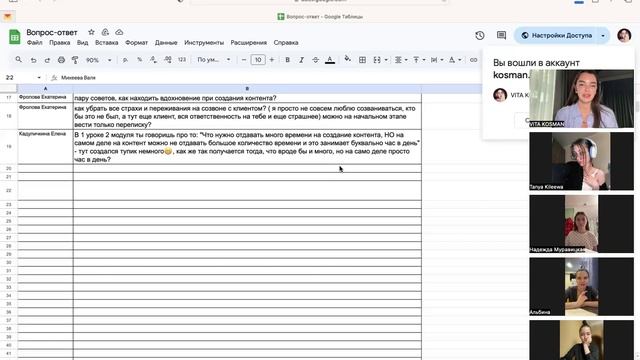Open the Google Sheets home logo
The width and height of the screenshot is (640, 360).
point(15,37)
